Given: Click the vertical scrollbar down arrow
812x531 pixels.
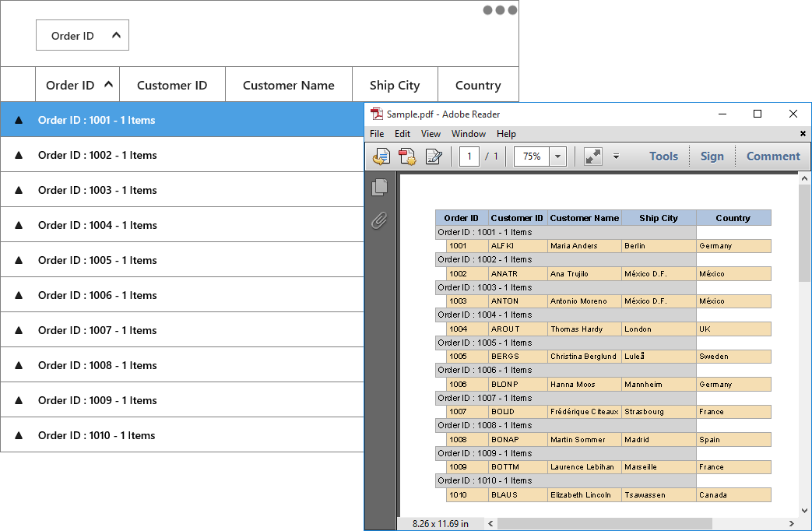Looking at the screenshot, I should click(804, 510).
